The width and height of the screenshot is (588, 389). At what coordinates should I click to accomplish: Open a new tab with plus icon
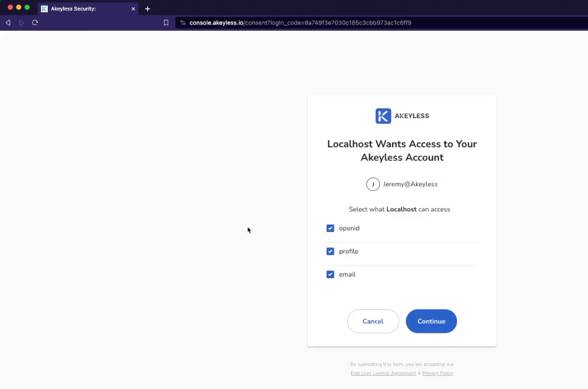tap(147, 9)
